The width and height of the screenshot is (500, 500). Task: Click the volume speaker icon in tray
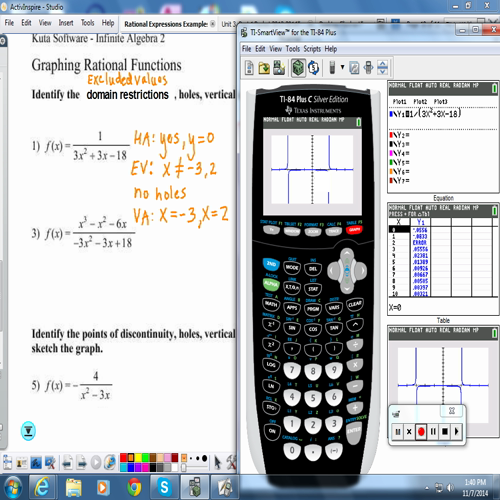pyautogui.click(x=450, y=487)
